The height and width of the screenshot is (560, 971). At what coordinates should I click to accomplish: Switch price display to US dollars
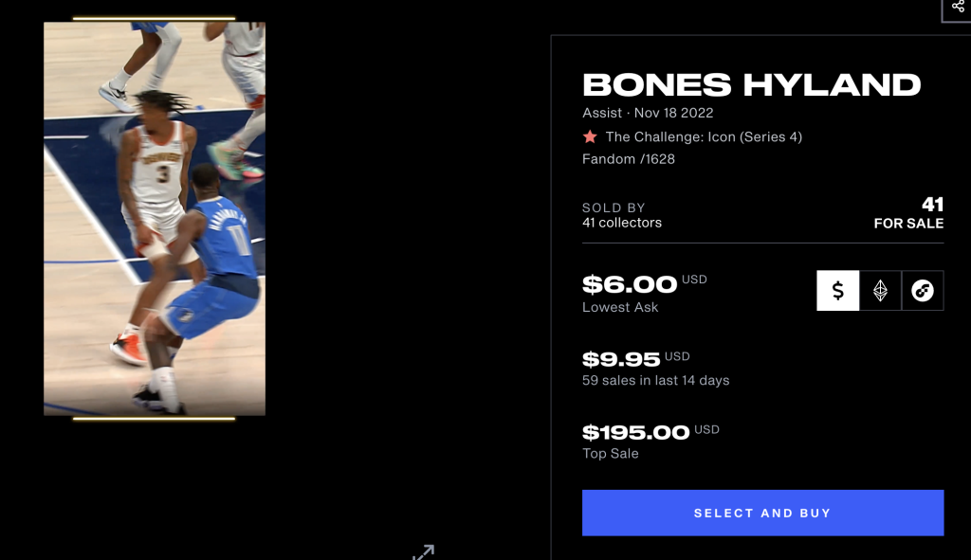[838, 291]
